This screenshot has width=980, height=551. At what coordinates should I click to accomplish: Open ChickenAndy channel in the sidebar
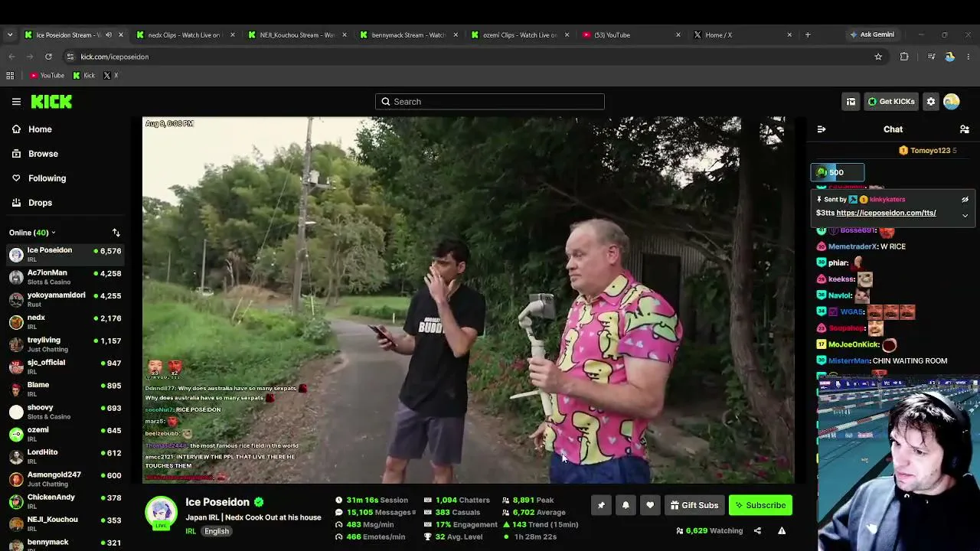tap(65, 501)
